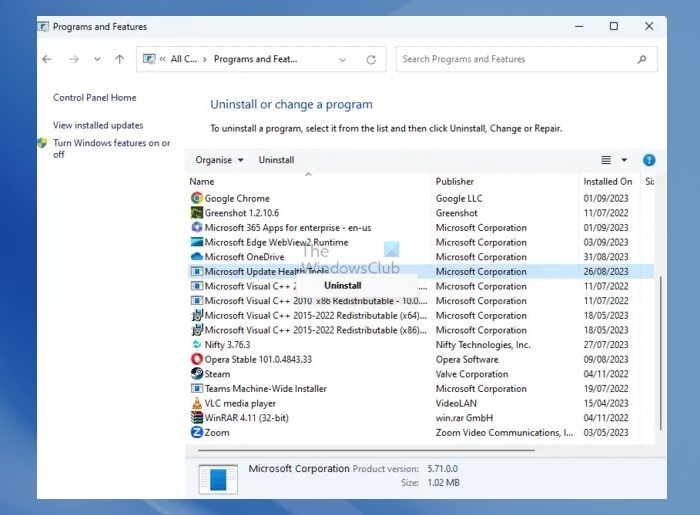Select the Visual C++ 2010 x86 Redistributable row
This screenshot has height=515, width=700.
click(421, 301)
